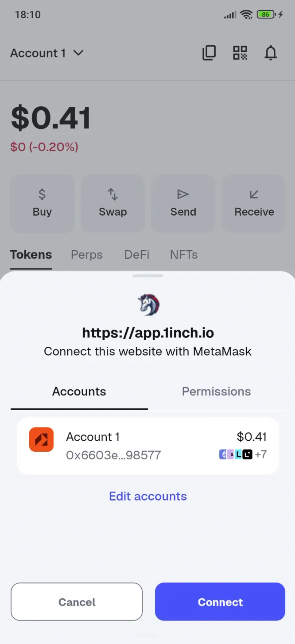295x644 pixels.
Task: Tap the +7 networks badge
Action: click(x=260, y=454)
